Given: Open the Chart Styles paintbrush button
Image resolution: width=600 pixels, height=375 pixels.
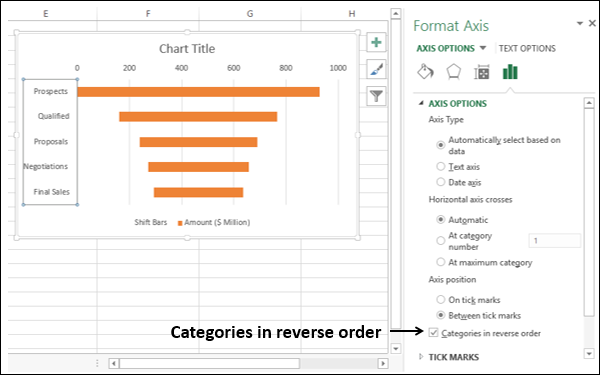Looking at the screenshot, I should pyautogui.click(x=376, y=69).
